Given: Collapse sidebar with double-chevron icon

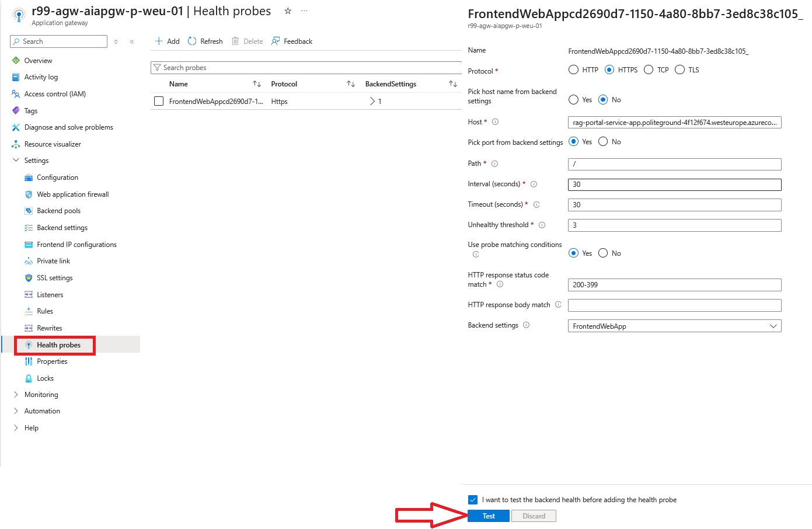Looking at the screenshot, I should tap(132, 41).
